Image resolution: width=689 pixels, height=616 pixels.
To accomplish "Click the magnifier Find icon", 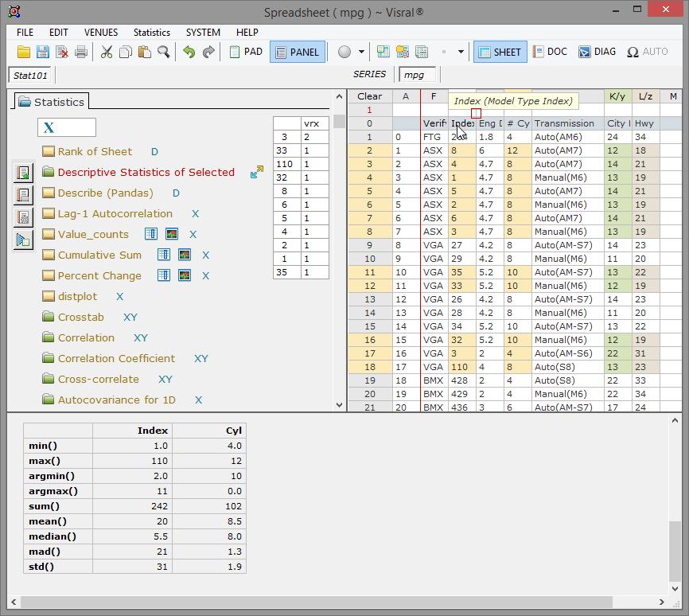I will click(163, 53).
